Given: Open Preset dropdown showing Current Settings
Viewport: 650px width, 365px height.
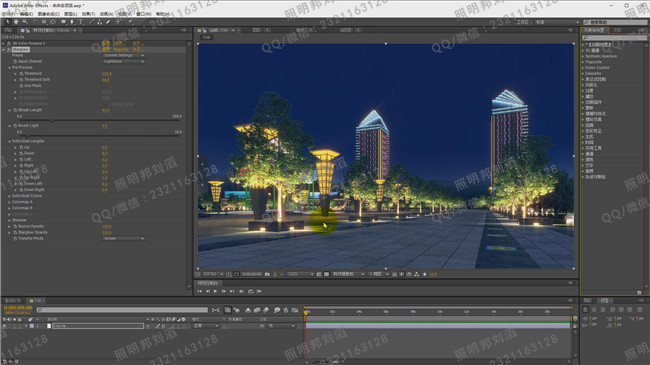Looking at the screenshot, I should 124,55.
